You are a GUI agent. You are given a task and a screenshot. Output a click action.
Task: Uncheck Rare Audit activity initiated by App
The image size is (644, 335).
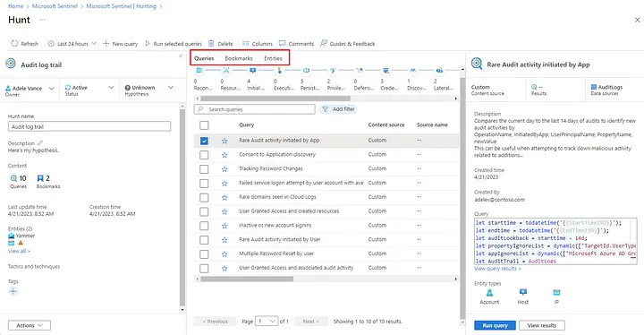tap(204, 141)
